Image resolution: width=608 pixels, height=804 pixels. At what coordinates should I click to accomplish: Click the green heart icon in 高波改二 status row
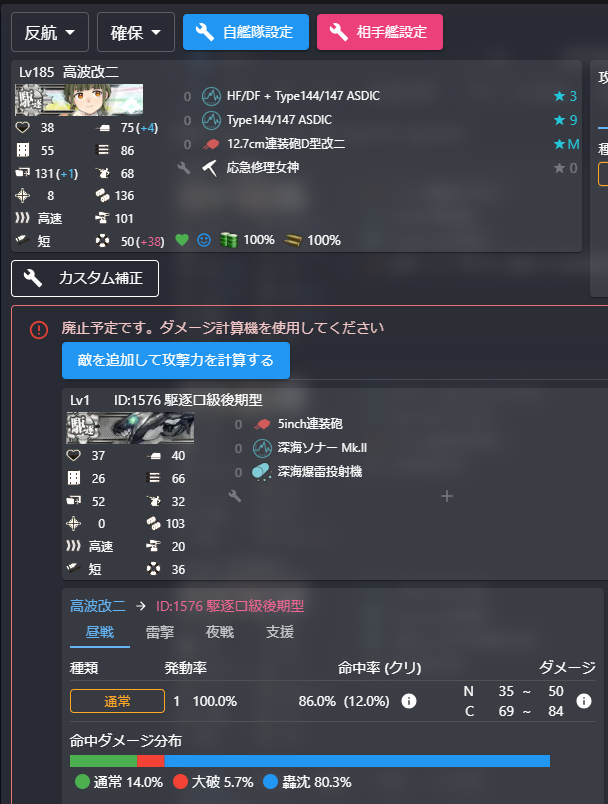[182, 240]
